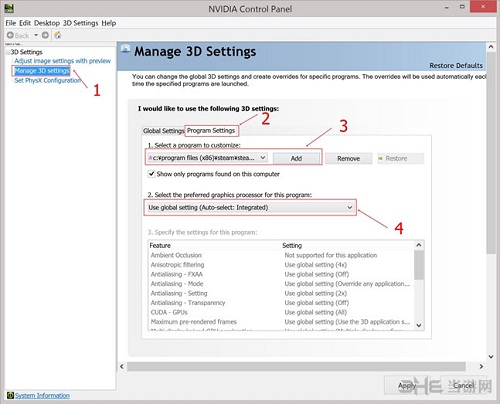
Task: Click the Setting column header
Action: [292, 245]
